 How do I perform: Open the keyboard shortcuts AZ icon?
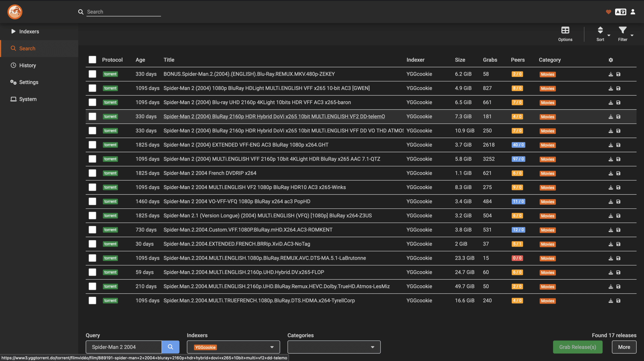(621, 12)
